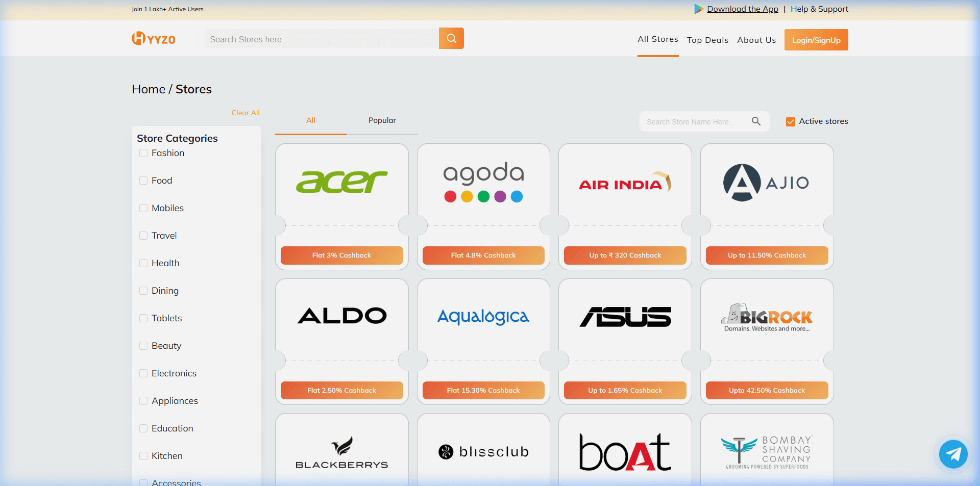Open the Top Deals menu
The image size is (980, 486).
pos(707,40)
